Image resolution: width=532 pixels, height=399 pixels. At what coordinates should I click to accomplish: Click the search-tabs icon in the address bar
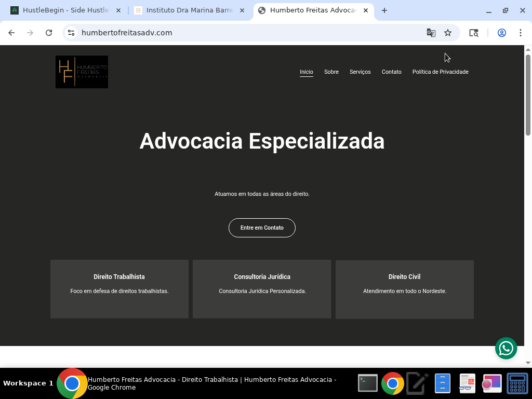tap(474, 33)
